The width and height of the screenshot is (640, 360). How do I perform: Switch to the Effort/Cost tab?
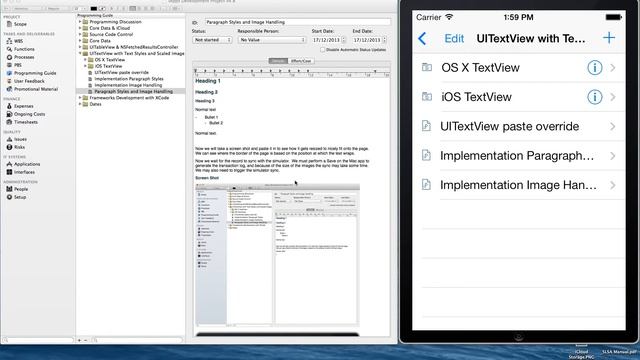[x=301, y=61]
